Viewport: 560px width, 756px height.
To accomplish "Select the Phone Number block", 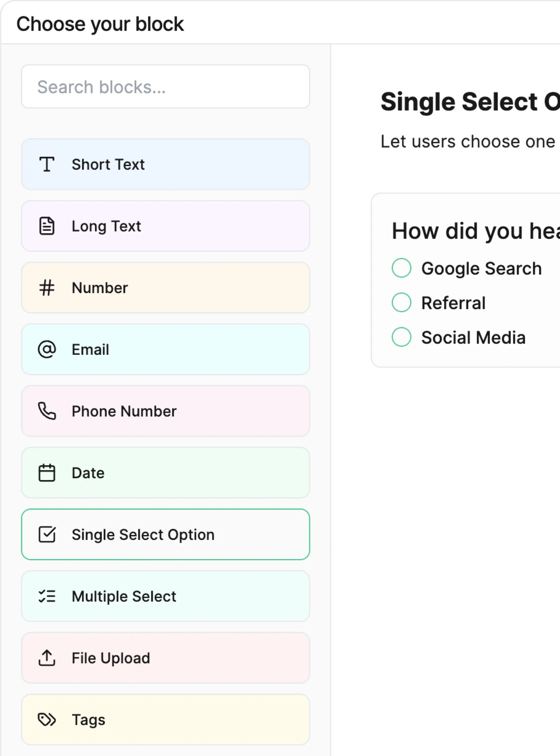I will coord(166,411).
